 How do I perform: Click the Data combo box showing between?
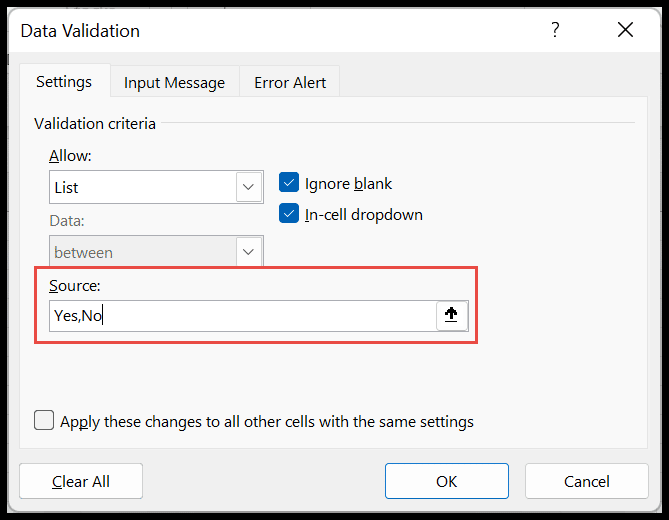click(x=142, y=253)
